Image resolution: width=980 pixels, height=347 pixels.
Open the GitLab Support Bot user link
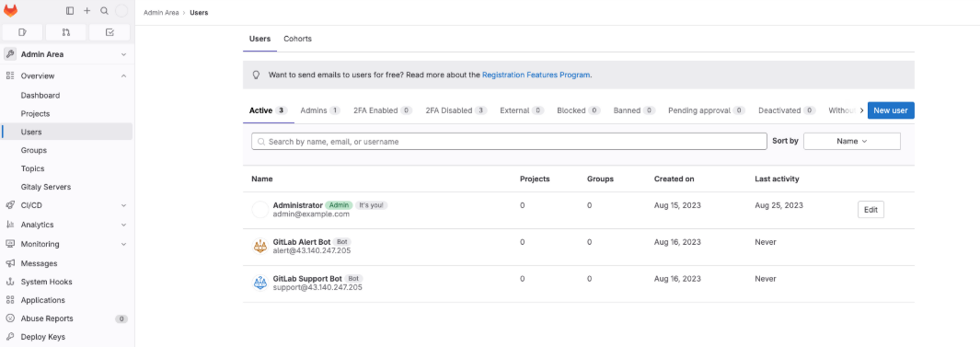click(x=307, y=278)
